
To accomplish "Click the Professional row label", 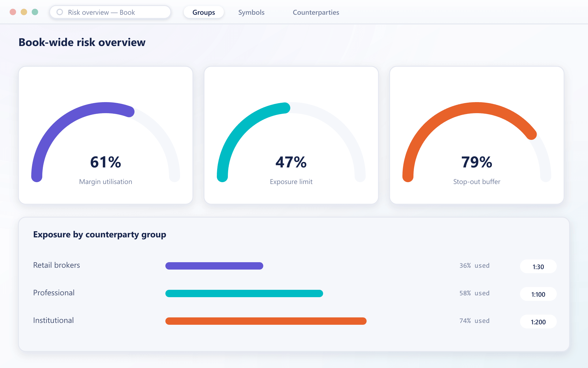I will pos(54,293).
